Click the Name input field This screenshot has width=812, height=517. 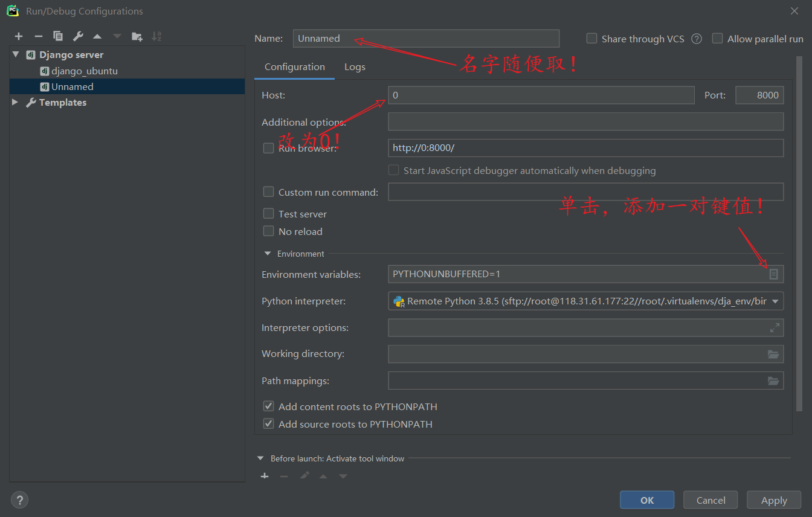pos(426,39)
